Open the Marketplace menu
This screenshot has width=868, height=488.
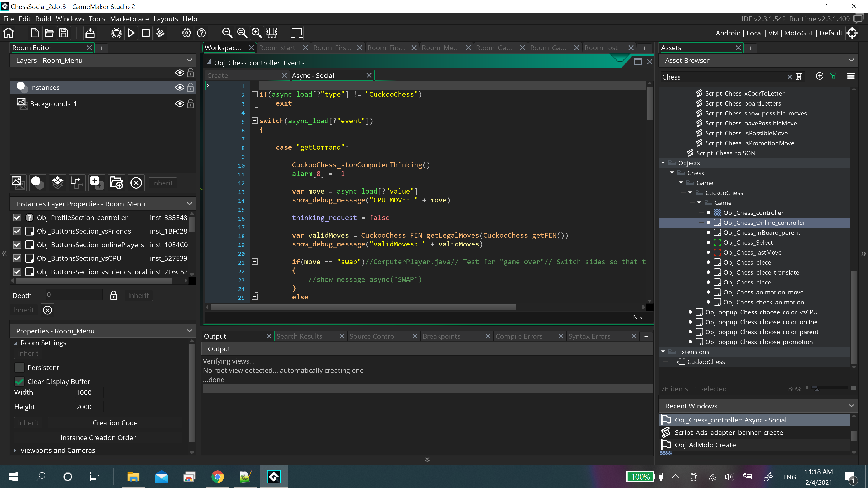point(129,19)
